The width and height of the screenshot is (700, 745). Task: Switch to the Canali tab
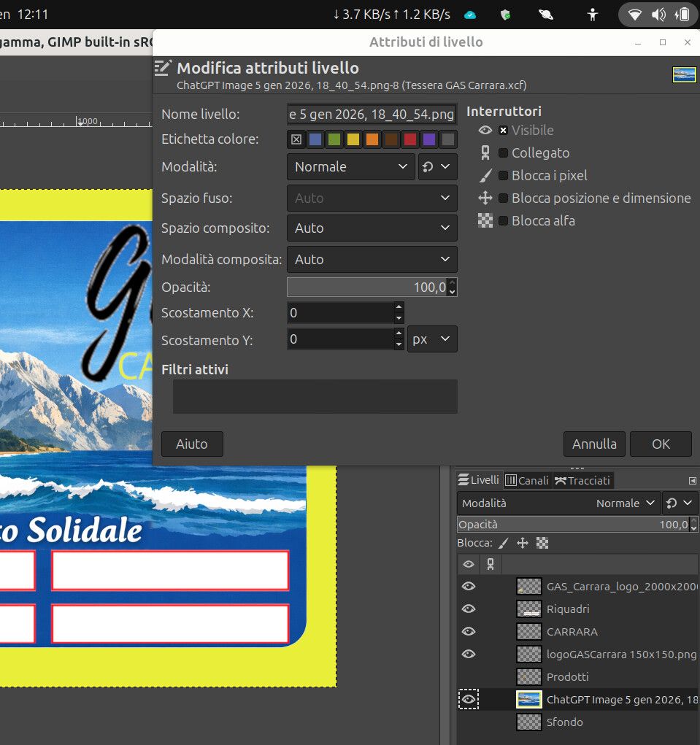coord(526,480)
